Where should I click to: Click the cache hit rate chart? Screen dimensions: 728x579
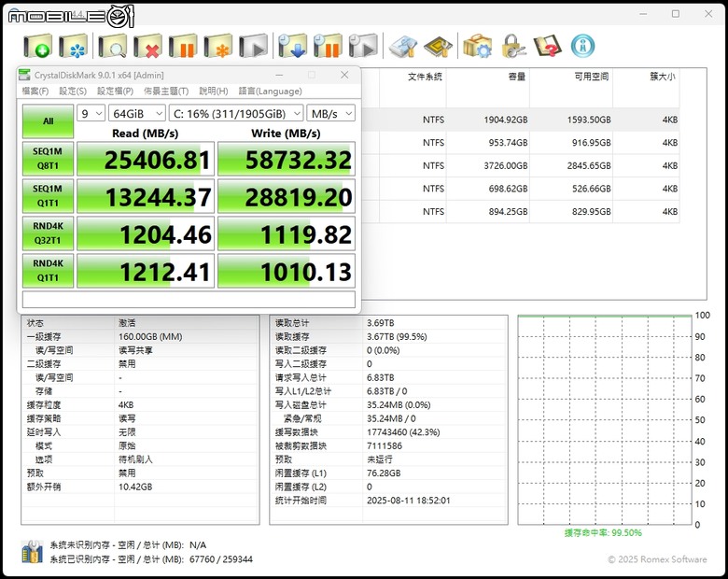[x=605, y=420]
